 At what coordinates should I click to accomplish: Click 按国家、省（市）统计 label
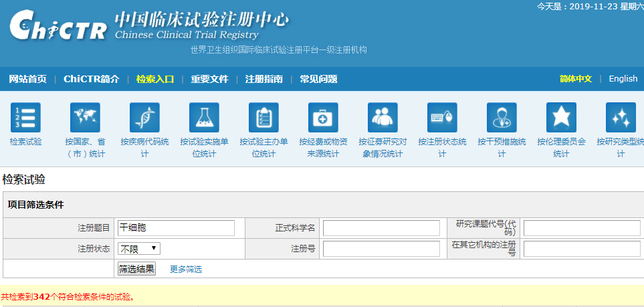pos(85,148)
